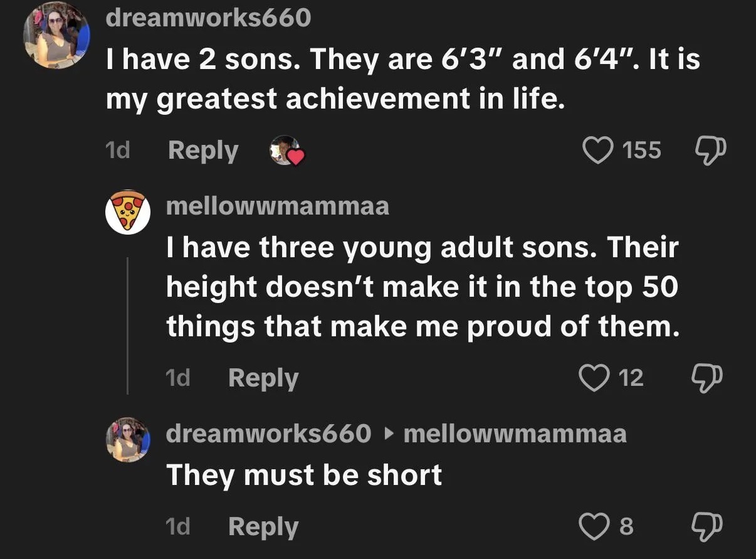Reply to the "They must be short" comment
The width and height of the screenshot is (756, 559).
[263, 526]
